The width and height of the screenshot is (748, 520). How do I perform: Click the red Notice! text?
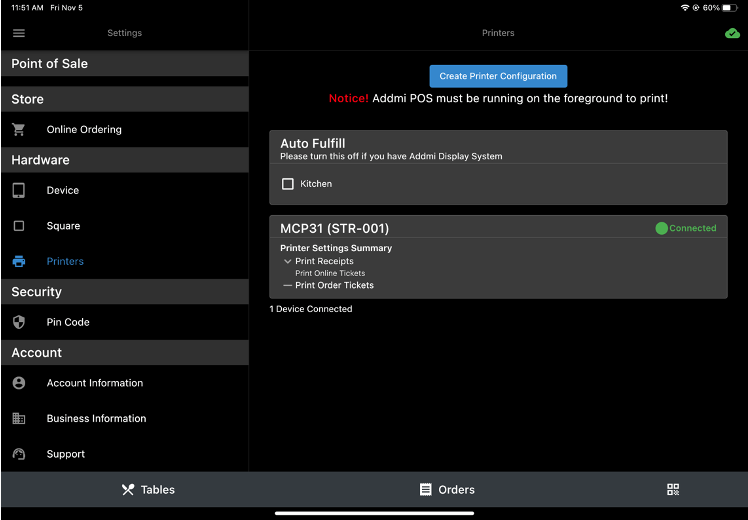click(x=348, y=98)
